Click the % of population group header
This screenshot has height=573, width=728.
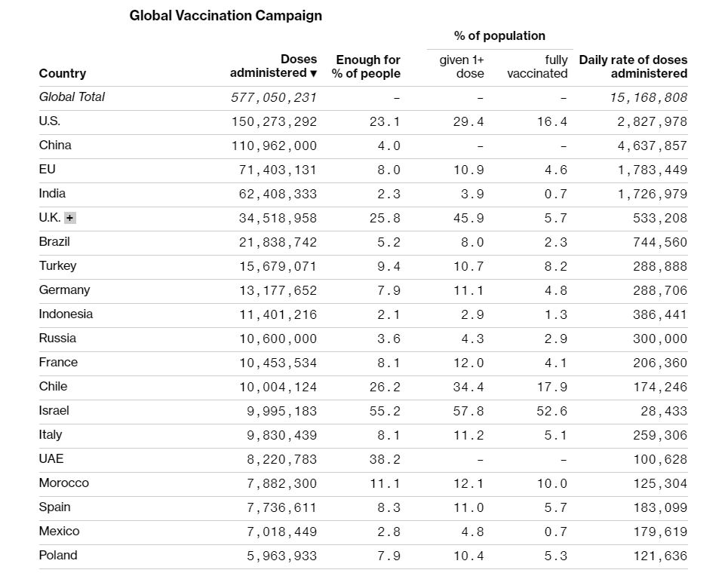click(499, 35)
